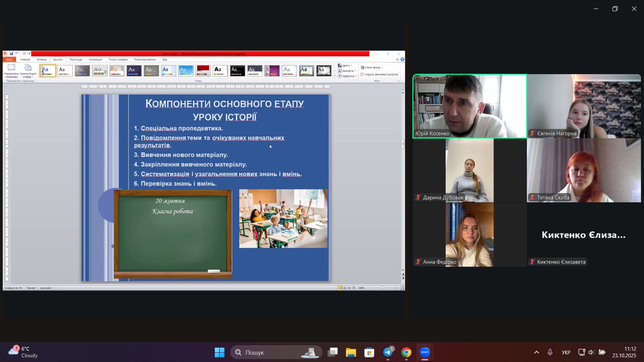Switch to slide sorter view in status bar

coord(345,288)
